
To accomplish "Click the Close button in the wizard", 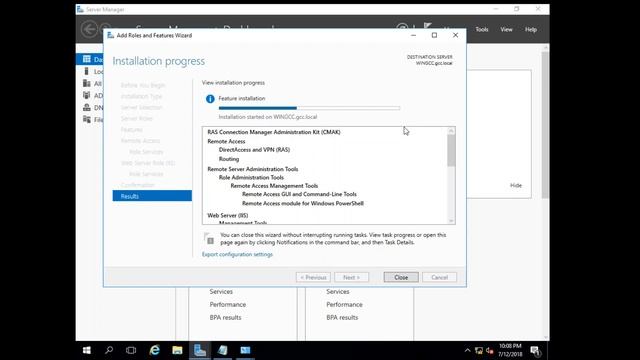I will coord(401,277).
